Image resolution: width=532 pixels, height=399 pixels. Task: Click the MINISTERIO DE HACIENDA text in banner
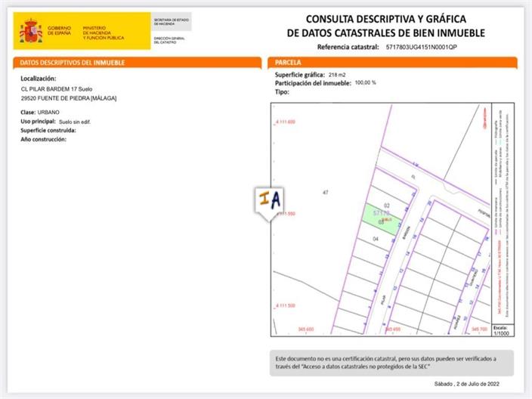click(x=104, y=33)
